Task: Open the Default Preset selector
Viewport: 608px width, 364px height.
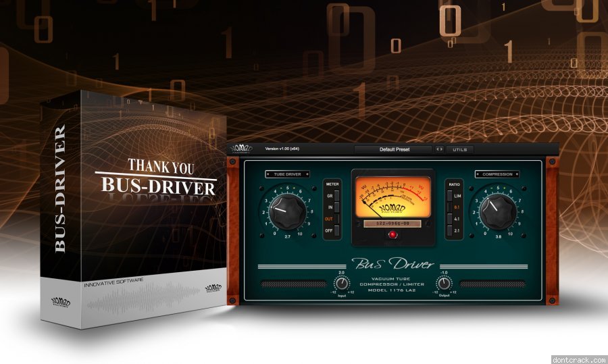Action: click(395, 149)
